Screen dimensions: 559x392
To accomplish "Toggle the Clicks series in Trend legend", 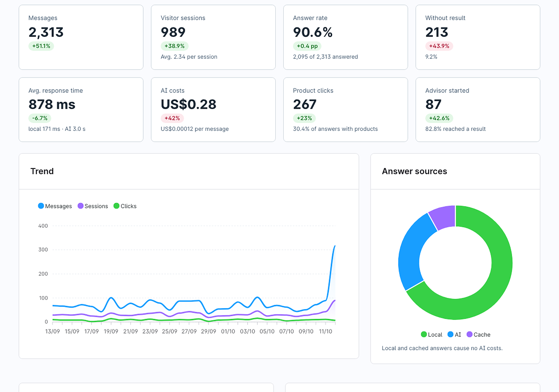I will (125, 206).
